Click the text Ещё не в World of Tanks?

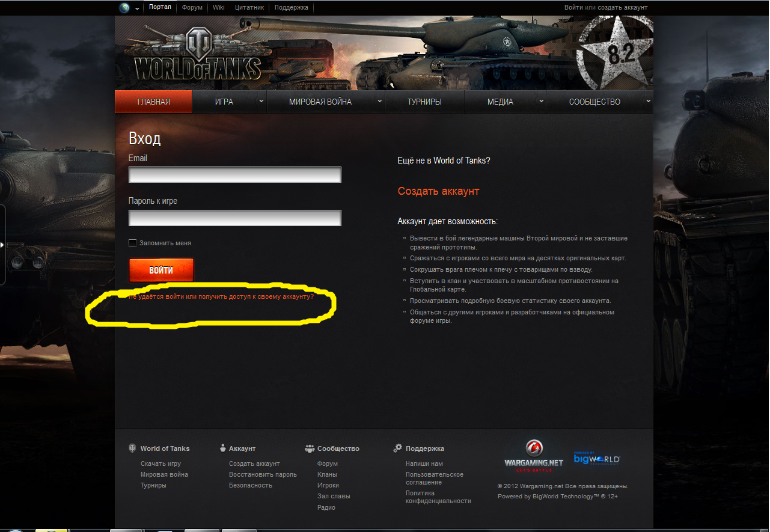(444, 161)
